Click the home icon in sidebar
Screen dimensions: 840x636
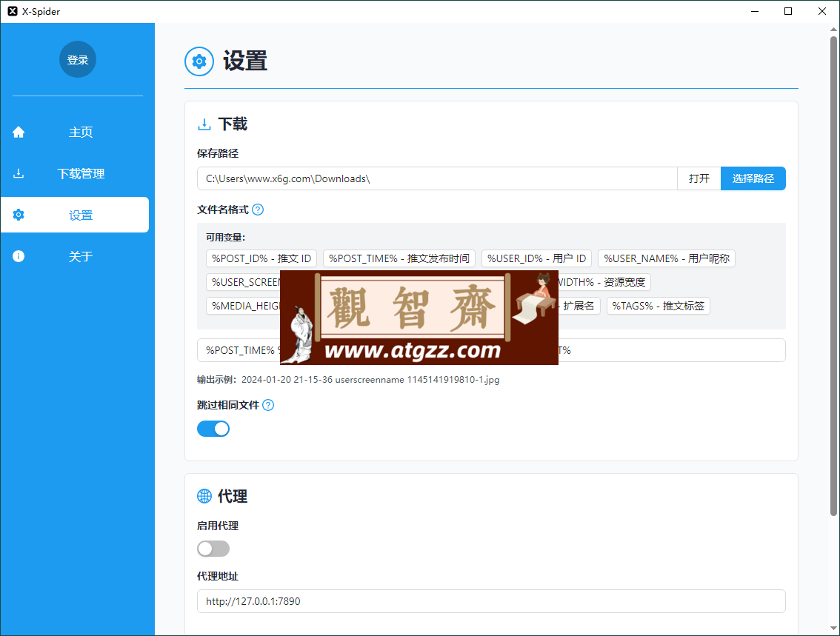click(19, 132)
